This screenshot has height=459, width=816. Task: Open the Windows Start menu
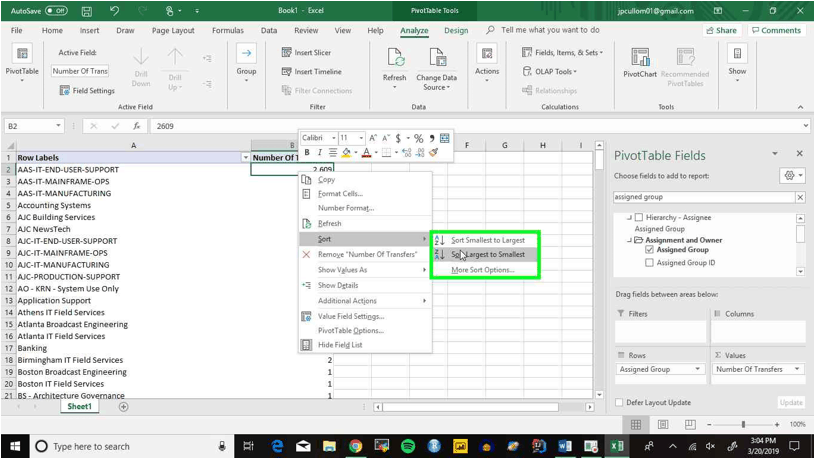pos(15,446)
